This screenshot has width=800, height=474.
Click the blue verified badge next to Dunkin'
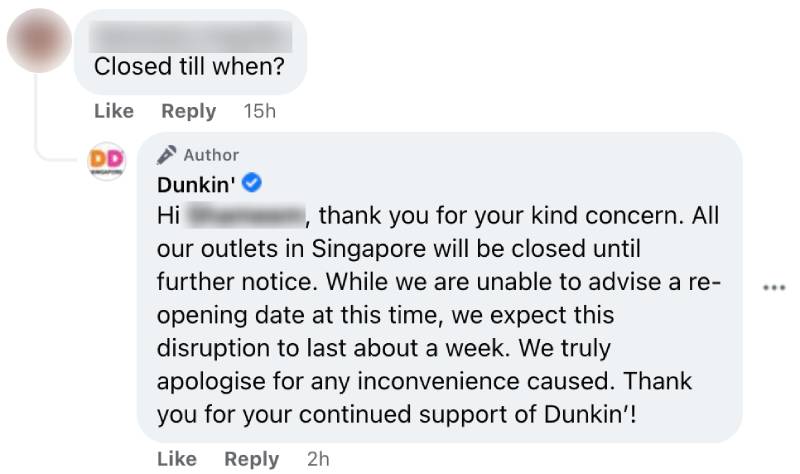(x=252, y=183)
